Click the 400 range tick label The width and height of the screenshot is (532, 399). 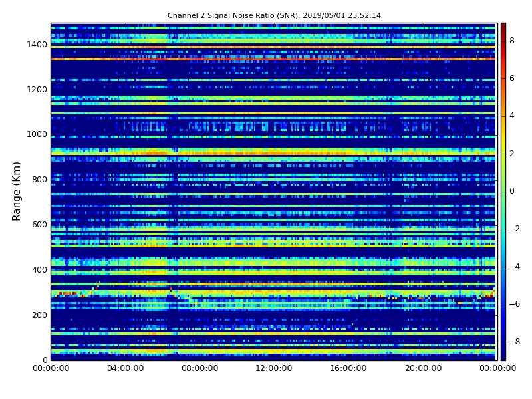coord(39,270)
